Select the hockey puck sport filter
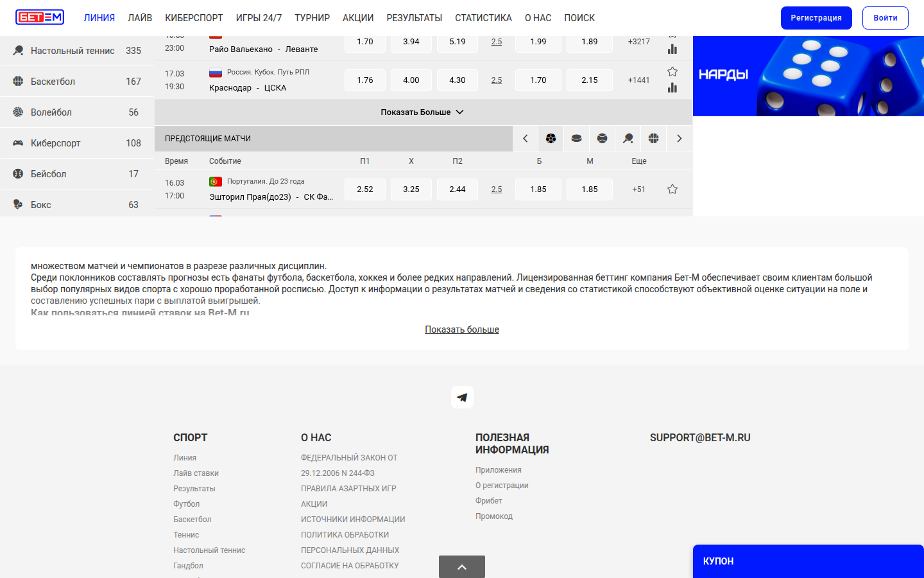Viewport: 924px width, 578px height. point(576,138)
